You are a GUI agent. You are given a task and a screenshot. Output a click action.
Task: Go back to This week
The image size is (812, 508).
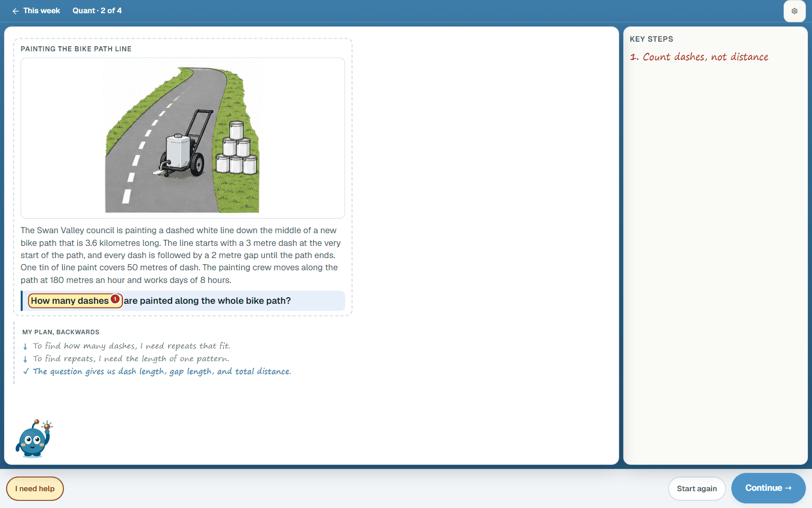(36, 11)
